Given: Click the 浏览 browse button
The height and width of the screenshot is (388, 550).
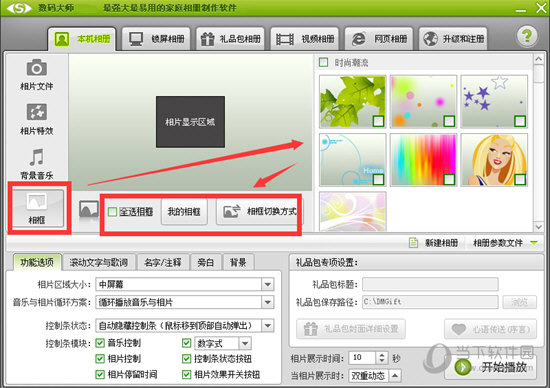Looking at the screenshot, I should [519, 302].
